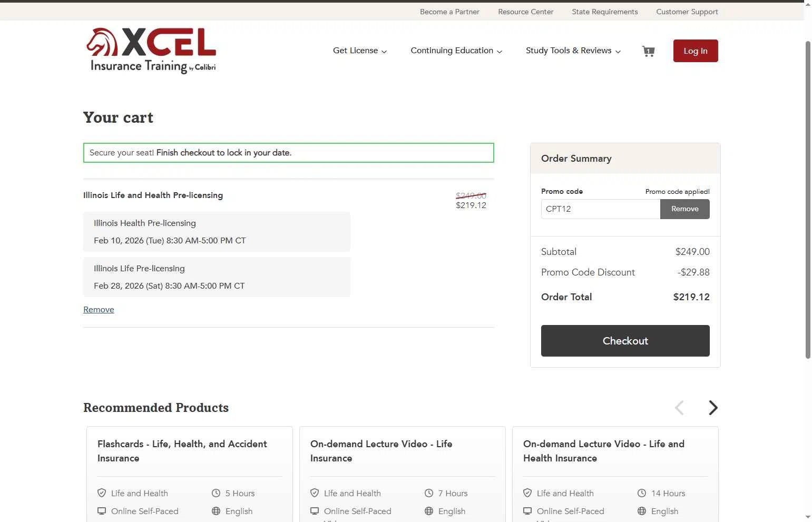The width and height of the screenshot is (812, 522).
Task: Click the struck-through $249.00 price
Action: coord(471,195)
